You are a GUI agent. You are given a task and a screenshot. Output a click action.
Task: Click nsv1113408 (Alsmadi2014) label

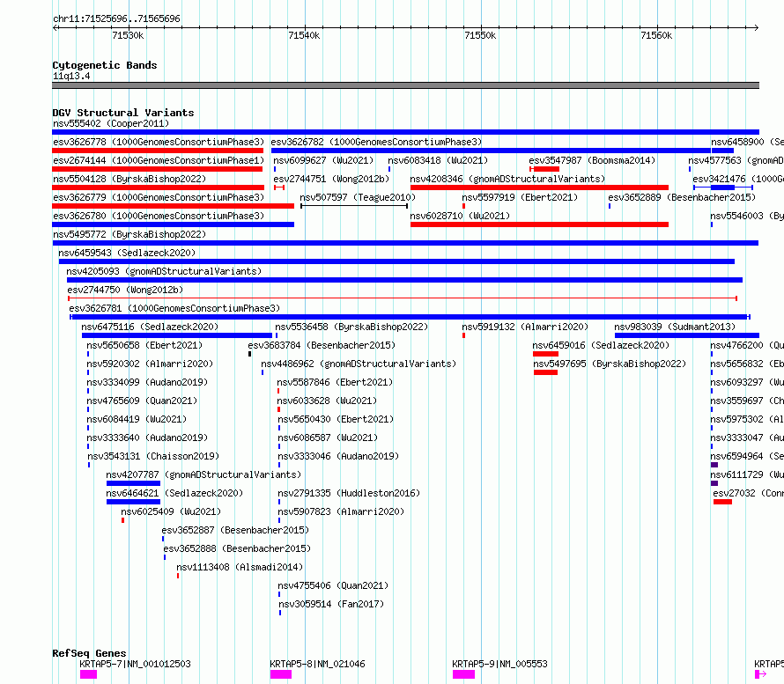click(240, 567)
